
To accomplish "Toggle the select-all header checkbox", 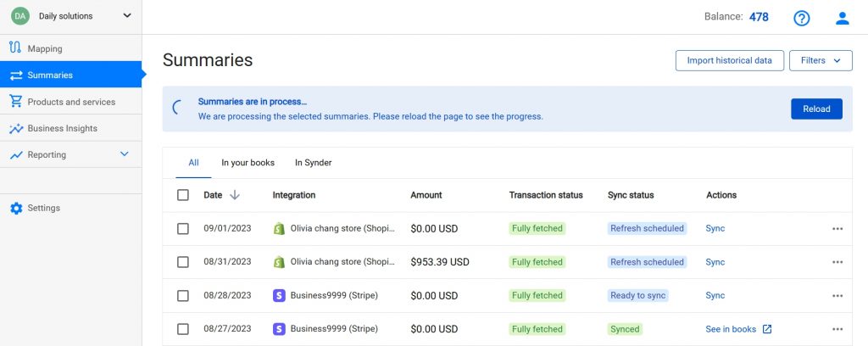I will pos(183,195).
